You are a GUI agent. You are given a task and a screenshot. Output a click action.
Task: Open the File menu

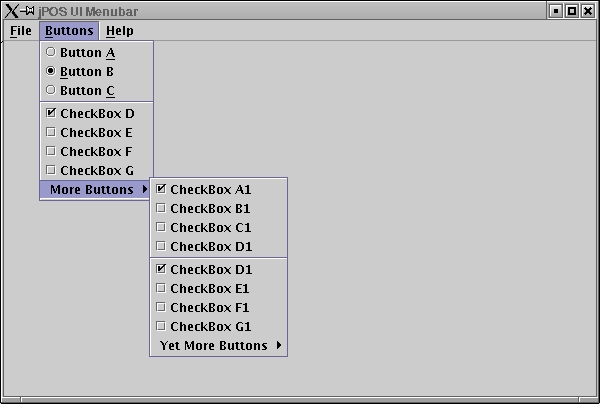[x=21, y=31]
